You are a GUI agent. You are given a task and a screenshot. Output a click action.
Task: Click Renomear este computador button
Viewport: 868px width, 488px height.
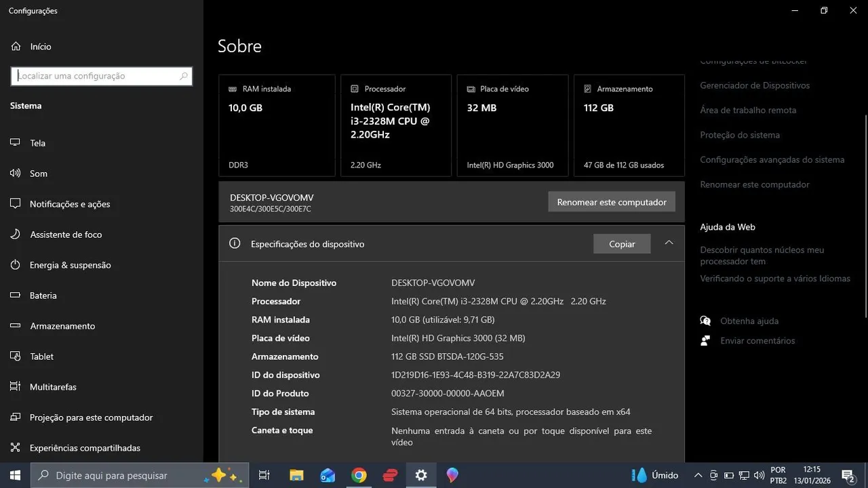click(612, 202)
